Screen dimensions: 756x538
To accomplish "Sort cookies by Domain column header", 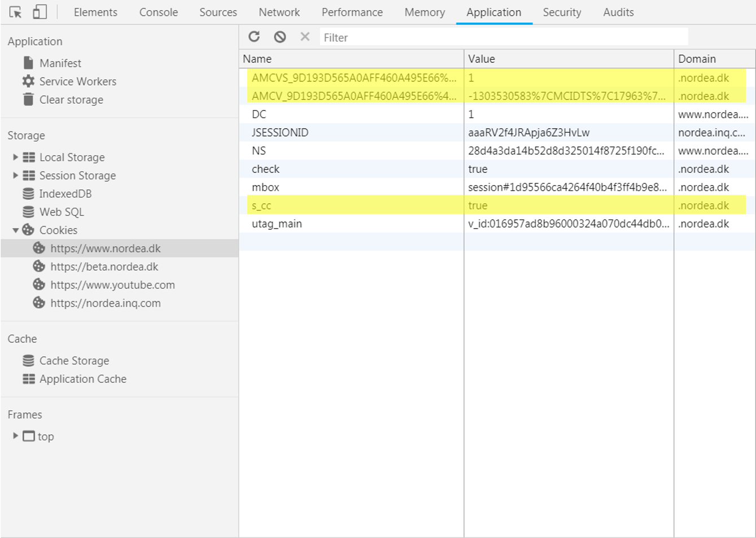I will click(714, 59).
